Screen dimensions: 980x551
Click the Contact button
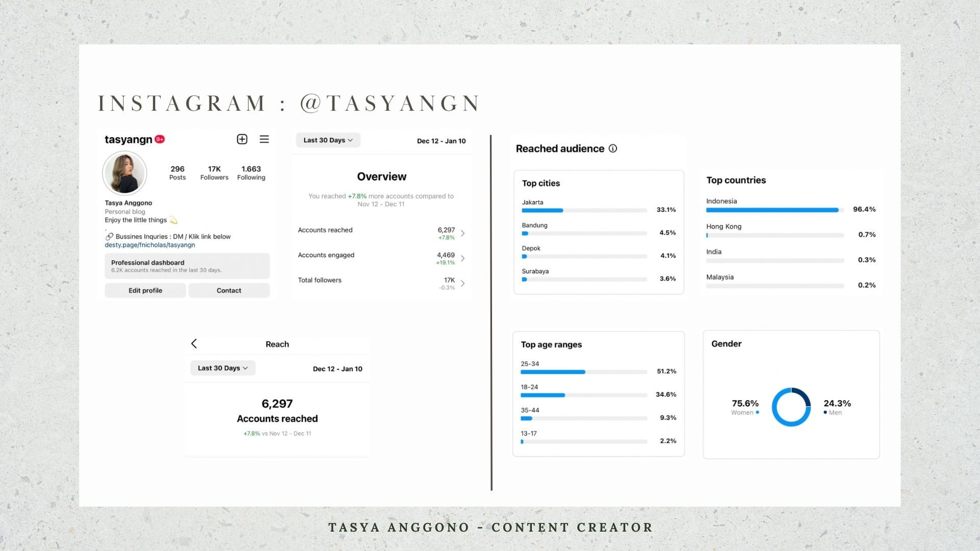(x=229, y=290)
